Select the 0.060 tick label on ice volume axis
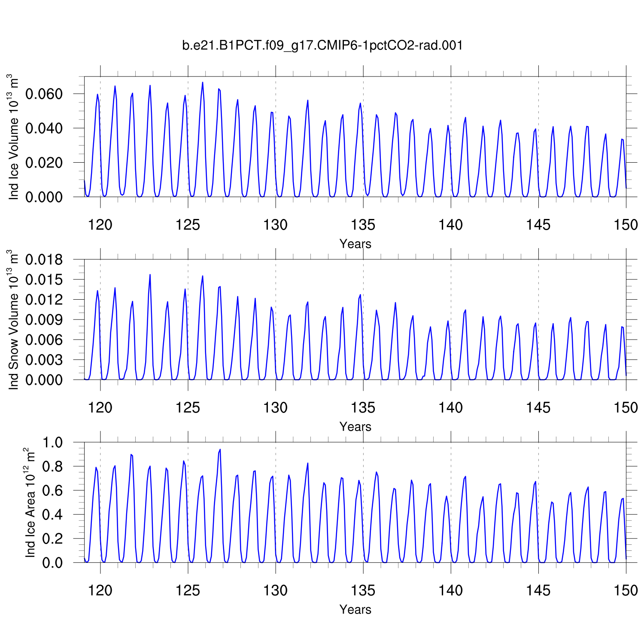Viewport: 644px width, 644px height. (44, 94)
